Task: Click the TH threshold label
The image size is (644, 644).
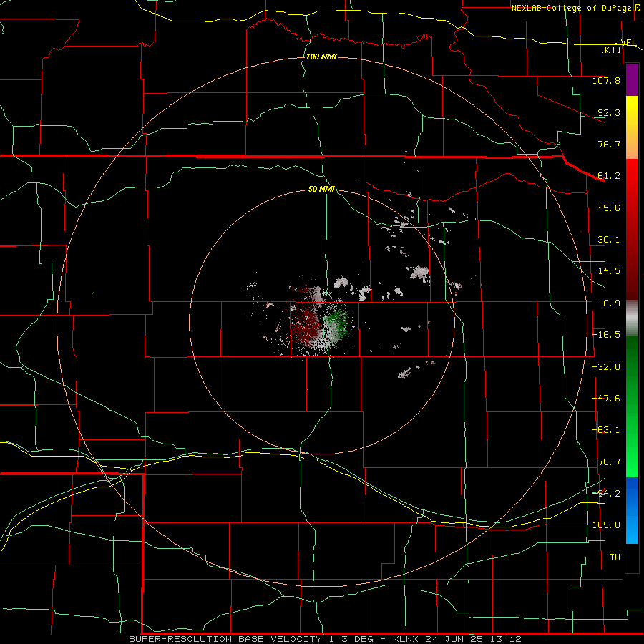Action: (615, 557)
